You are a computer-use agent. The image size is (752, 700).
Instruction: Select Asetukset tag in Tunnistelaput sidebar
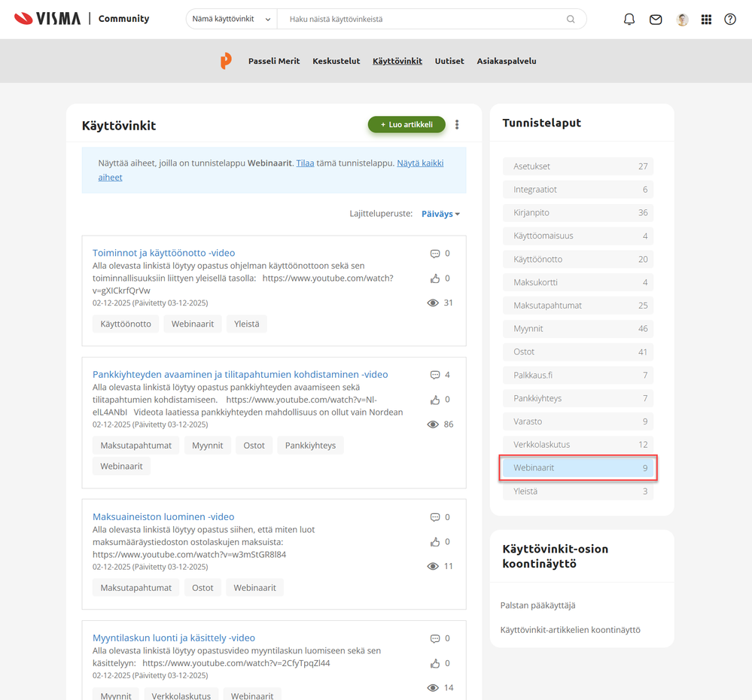pos(578,166)
